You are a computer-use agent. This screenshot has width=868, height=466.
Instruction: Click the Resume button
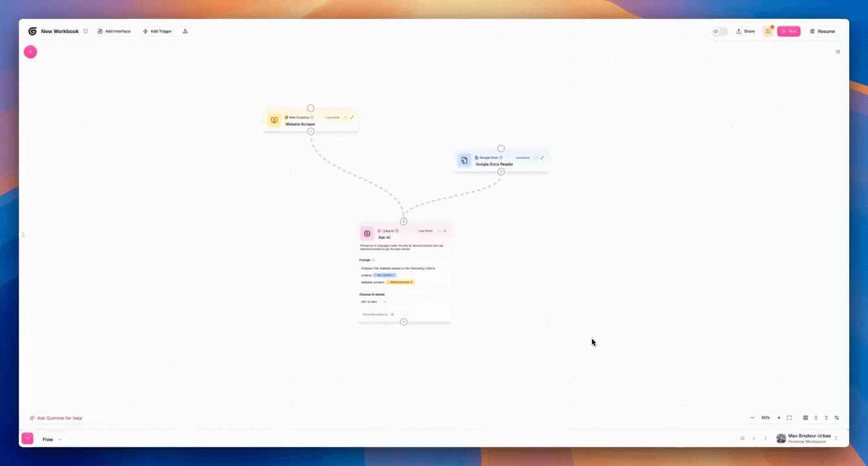[x=823, y=31]
